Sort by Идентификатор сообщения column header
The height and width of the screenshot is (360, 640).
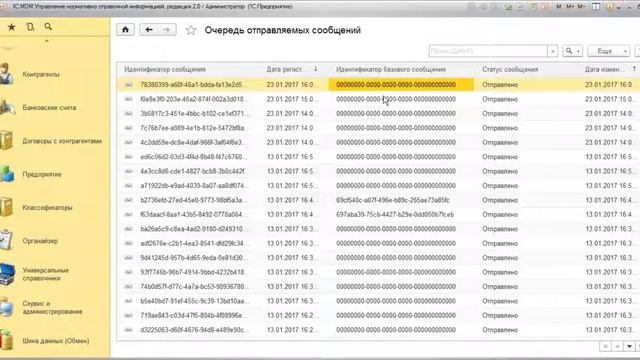[x=165, y=69]
